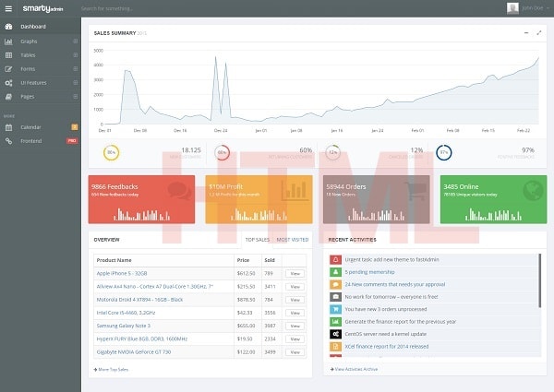Screen dimensions: 554x392
Task: Click the Forms edit icon in sidebar
Action: [8, 69]
